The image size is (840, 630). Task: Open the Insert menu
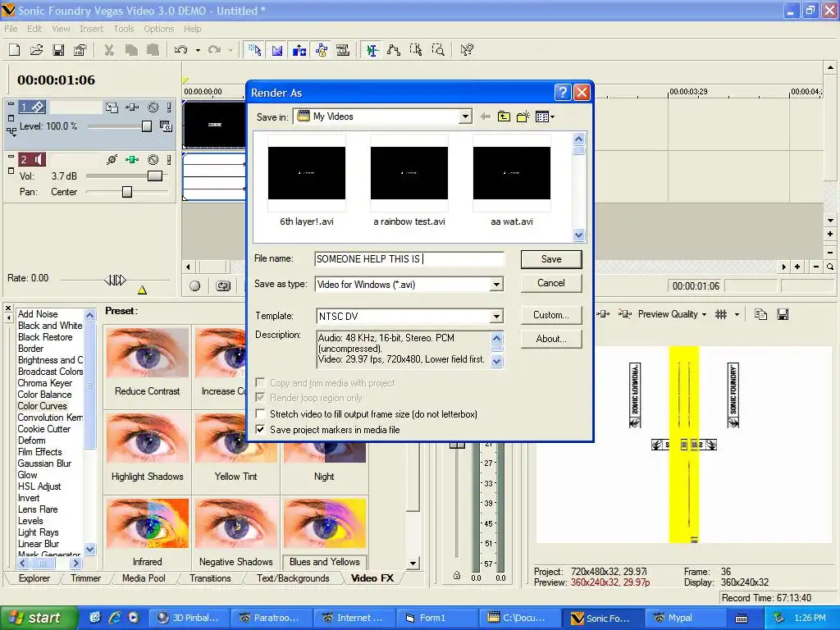pyautogui.click(x=91, y=29)
